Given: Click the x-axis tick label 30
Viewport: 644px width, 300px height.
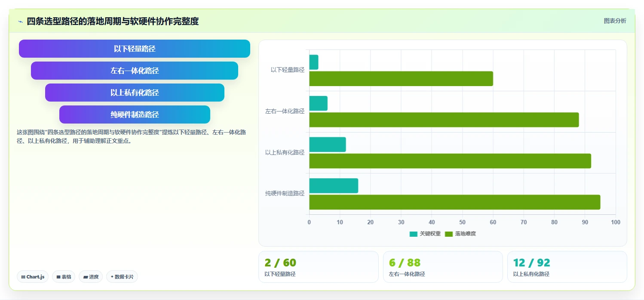Looking at the screenshot, I should coord(401,222).
